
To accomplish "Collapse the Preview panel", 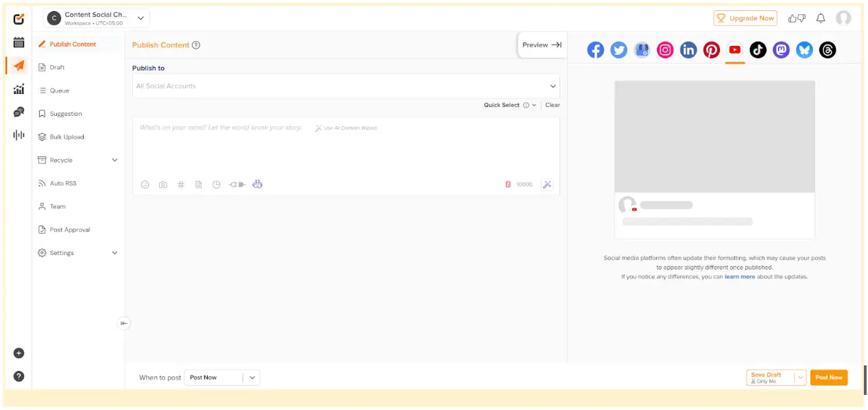I will 542,45.
